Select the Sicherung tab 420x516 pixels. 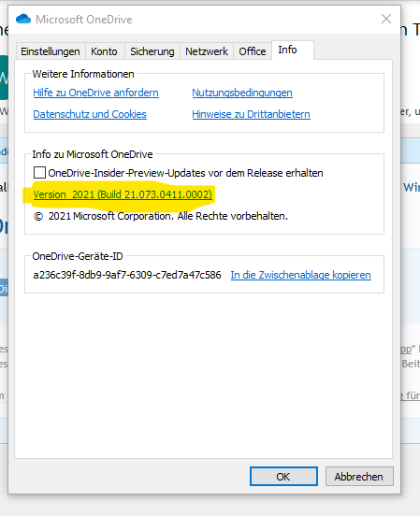(x=152, y=51)
